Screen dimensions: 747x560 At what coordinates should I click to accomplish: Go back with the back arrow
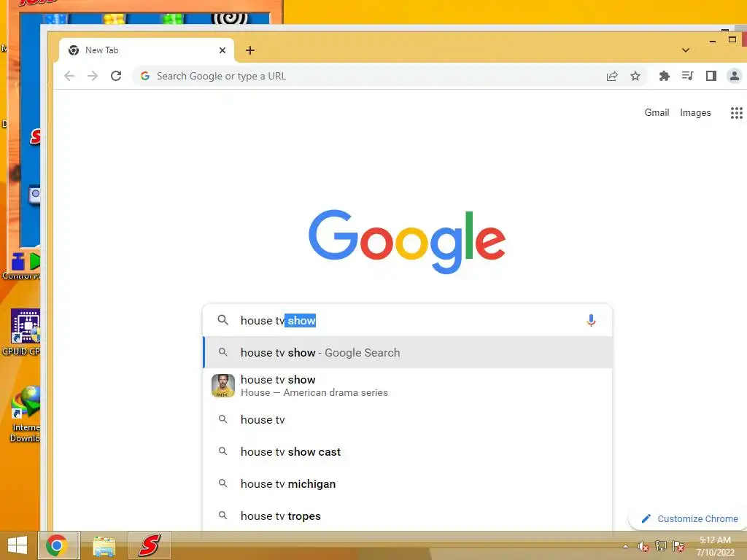pyautogui.click(x=69, y=76)
